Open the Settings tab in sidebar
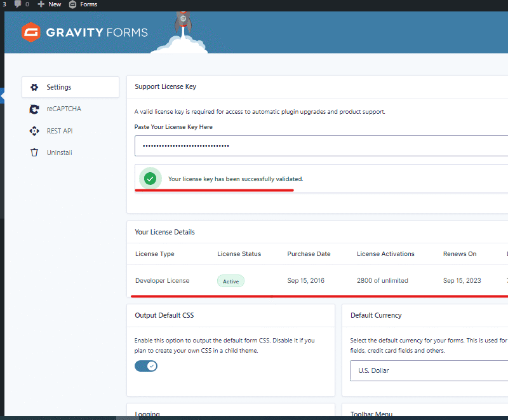This screenshot has width=508, height=420. pos(70,87)
